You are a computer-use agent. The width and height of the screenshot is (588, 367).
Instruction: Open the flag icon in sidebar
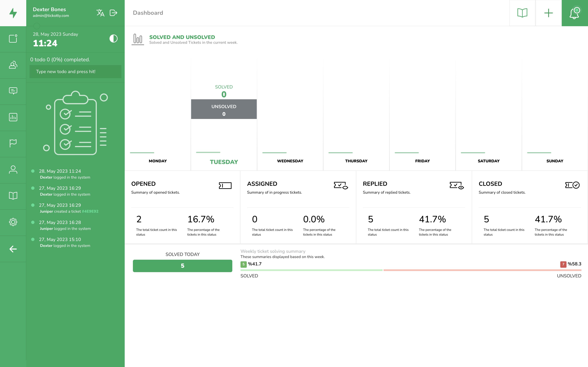(13, 143)
